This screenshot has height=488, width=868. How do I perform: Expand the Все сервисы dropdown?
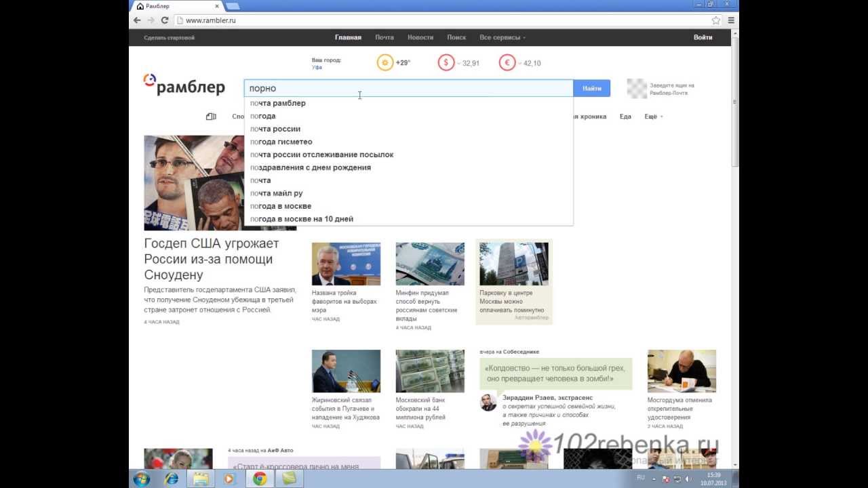(502, 37)
